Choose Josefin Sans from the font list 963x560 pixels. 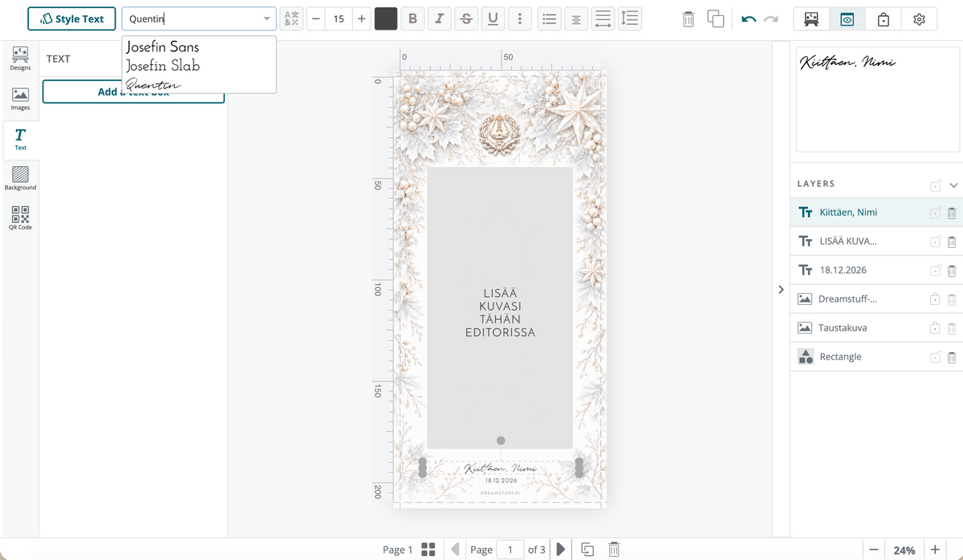(163, 47)
